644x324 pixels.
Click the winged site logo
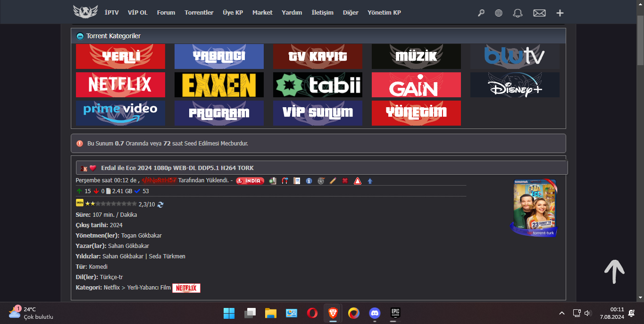click(85, 12)
